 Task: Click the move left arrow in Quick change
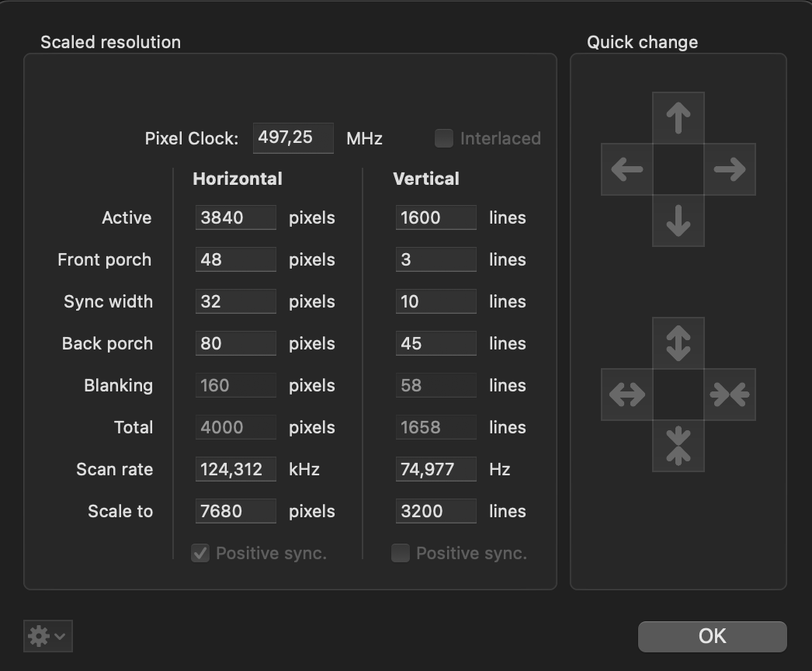(x=627, y=169)
